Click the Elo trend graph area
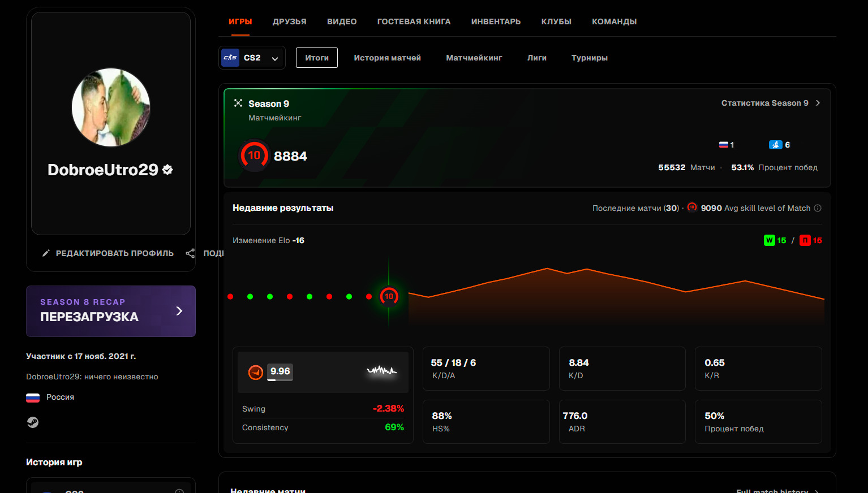 click(616, 296)
